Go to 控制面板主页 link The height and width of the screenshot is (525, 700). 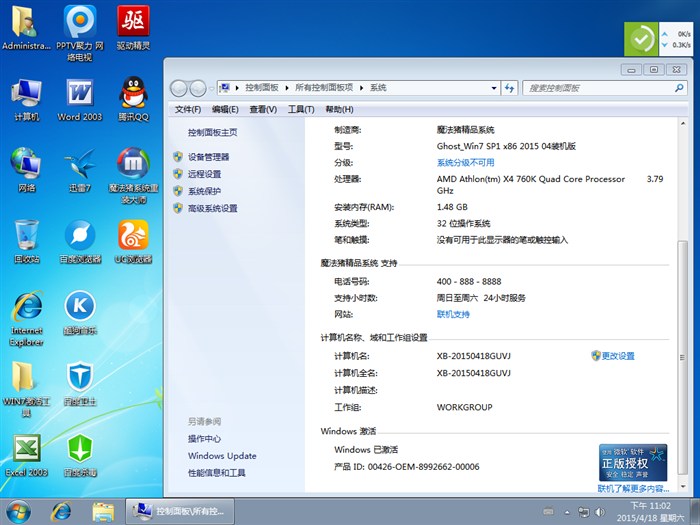tap(212, 132)
